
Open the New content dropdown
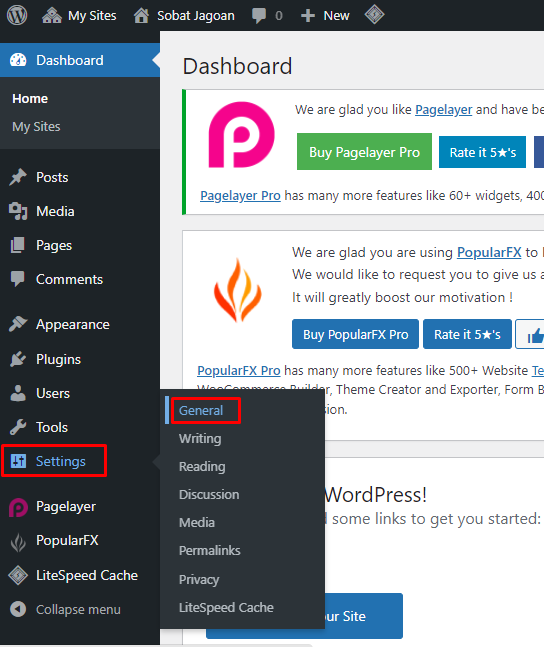[x=325, y=16]
